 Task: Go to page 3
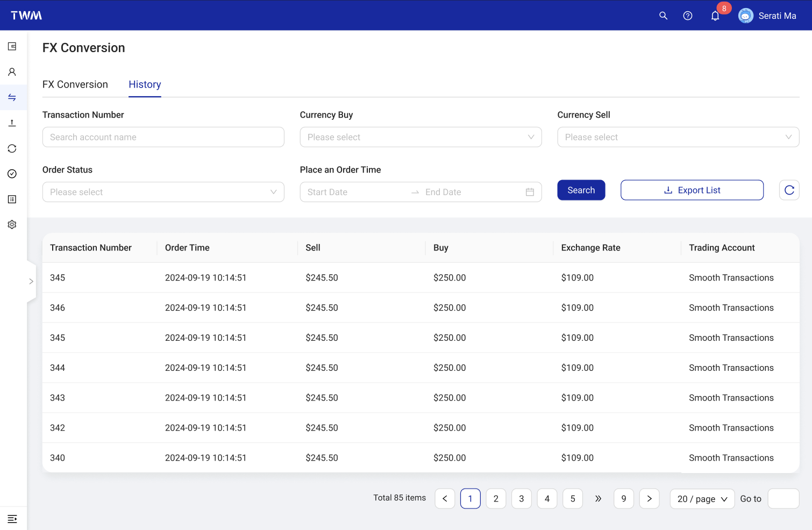pyautogui.click(x=522, y=498)
